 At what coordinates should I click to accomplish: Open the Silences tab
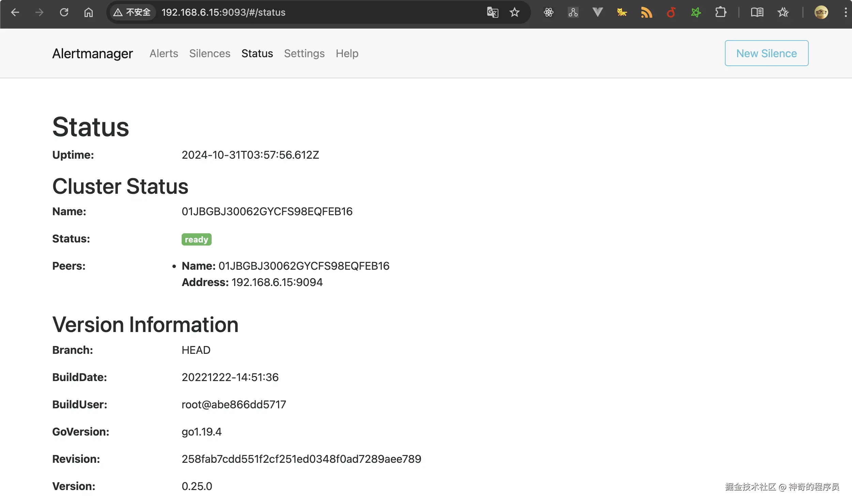(x=210, y=53)
